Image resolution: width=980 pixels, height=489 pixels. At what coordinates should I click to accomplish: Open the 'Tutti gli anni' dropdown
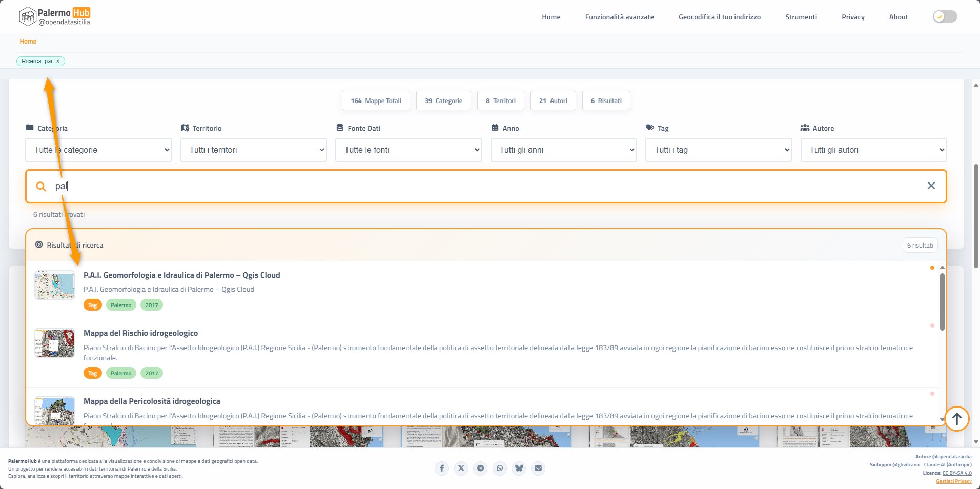point(563,150)
